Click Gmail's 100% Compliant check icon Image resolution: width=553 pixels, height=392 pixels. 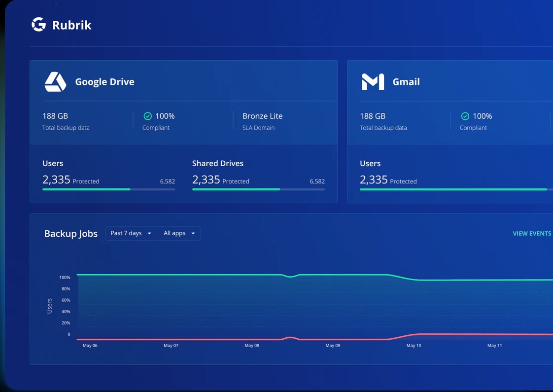tap(465, 116)
